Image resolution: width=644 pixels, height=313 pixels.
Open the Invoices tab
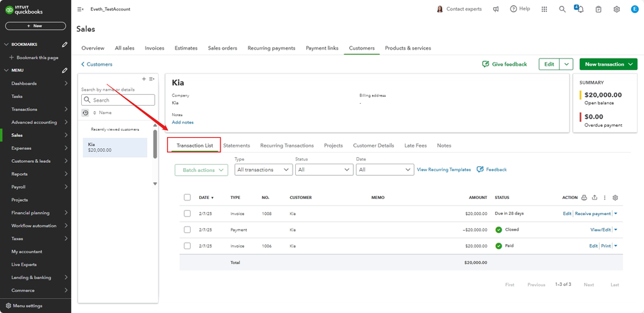point(154,48)
